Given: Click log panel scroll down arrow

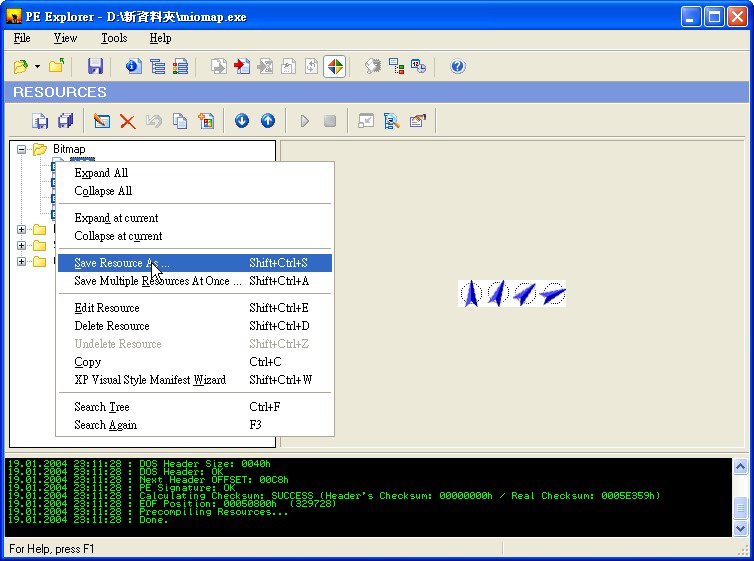Looking at the screenshot, I should tap(741, 529).
